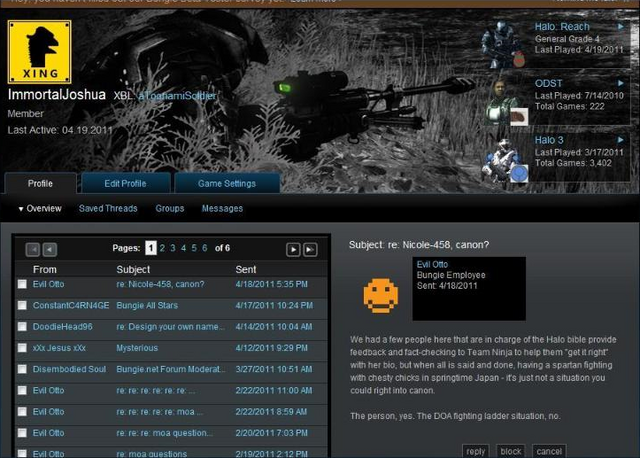Expand ODST stats arrow
Viewport: 640px width, 458px height.
[620, 83]
